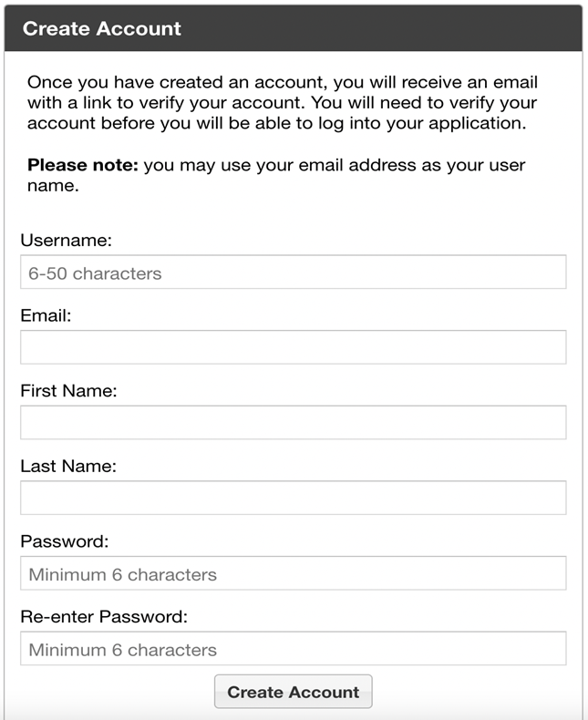Click the 'Email:' label text
This screenshot has height=720, width=588.
pyautogui.click(x=46, y=316)
